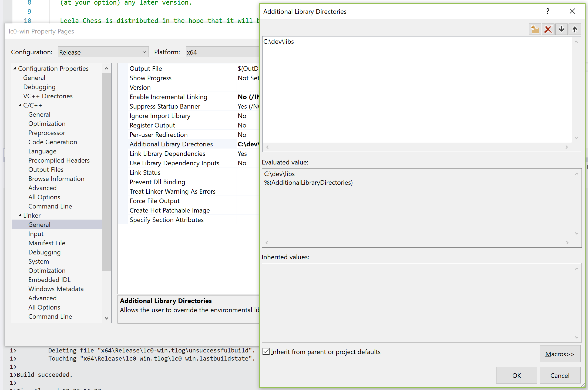Screen dimensions: 588x390
Task: Add a new library directory line
Action: click(x=535, y=29)
